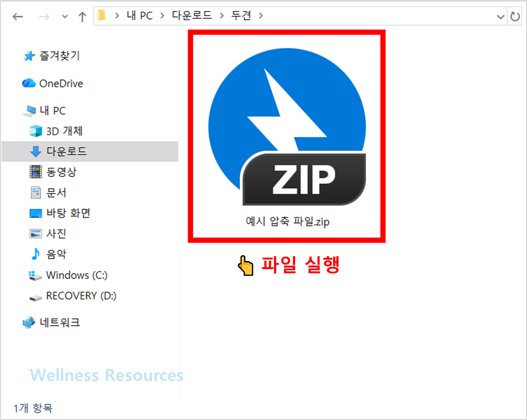Refresh the folder view
The image size is (527, 420).
click(515, 17)
